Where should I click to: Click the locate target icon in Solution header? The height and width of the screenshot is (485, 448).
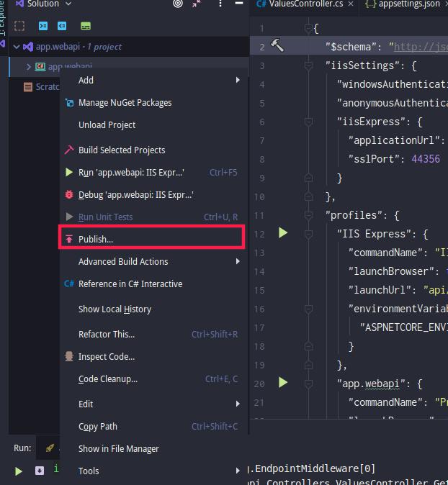tap(178, 4)
